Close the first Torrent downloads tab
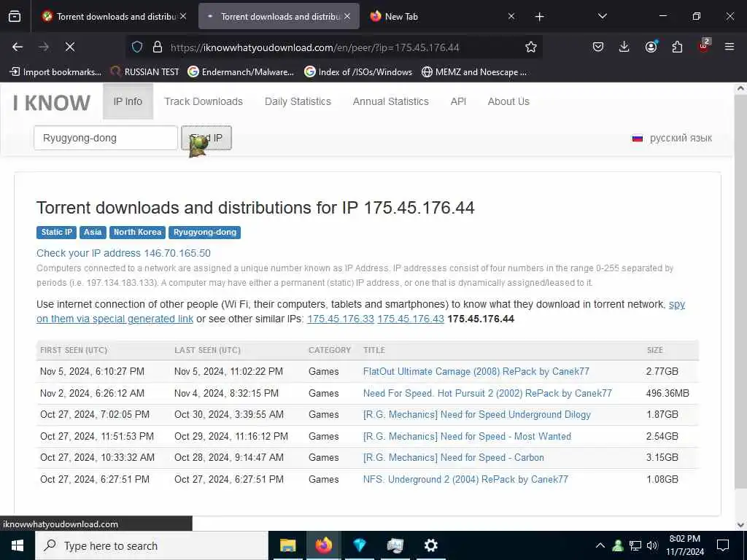Screen dimensions: 747x560 pos(183,16)
